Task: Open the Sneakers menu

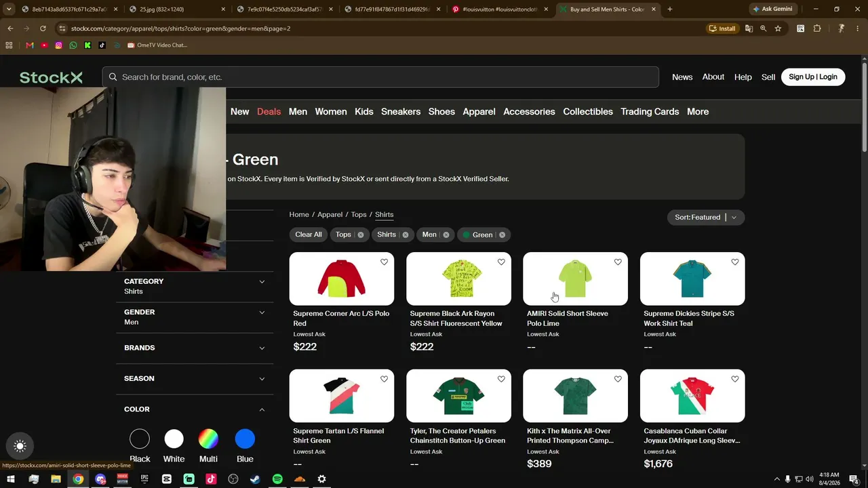Action: click(x=401, y=112)
